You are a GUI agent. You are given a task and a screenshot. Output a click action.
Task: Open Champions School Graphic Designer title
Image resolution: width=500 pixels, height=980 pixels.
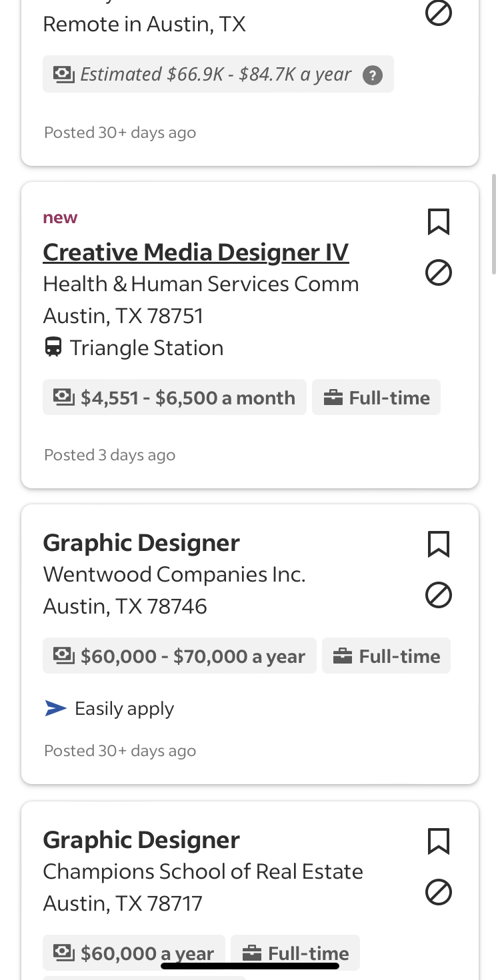(141, 840)
